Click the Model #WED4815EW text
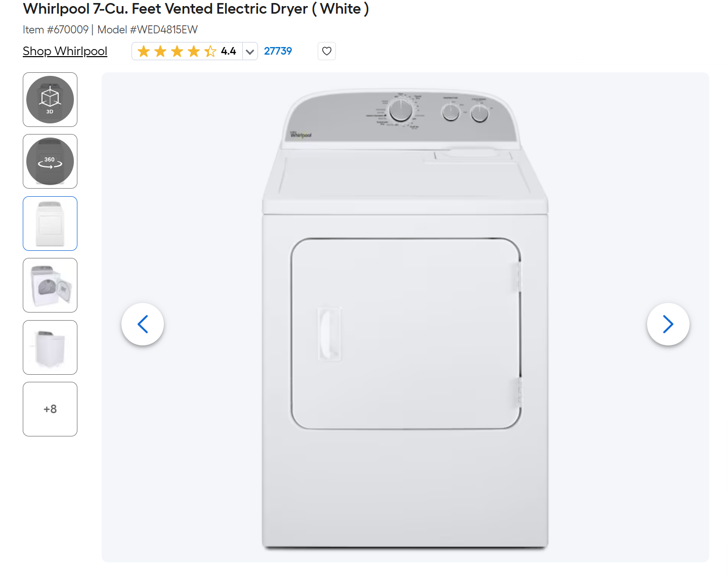 [x=147, y=30]
